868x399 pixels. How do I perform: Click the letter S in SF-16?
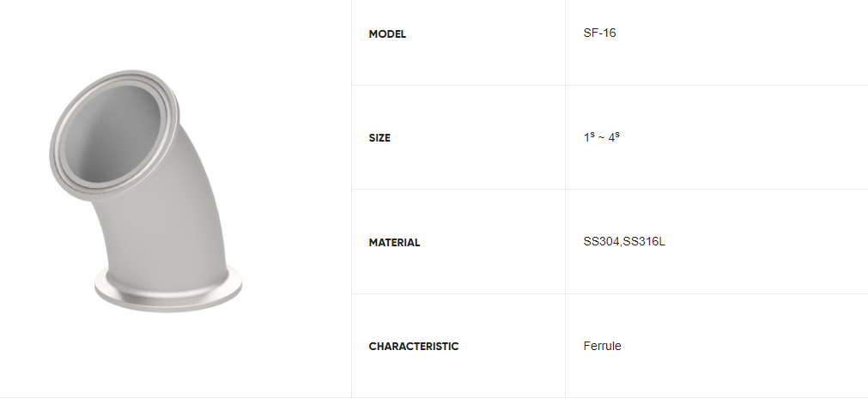(586, 33)
